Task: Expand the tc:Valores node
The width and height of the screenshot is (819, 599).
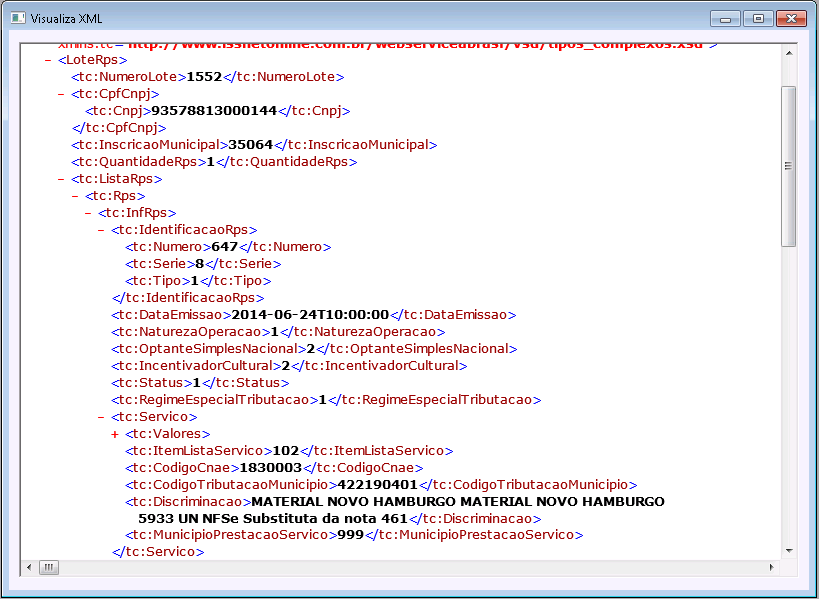Action: [x=115, y=434]
